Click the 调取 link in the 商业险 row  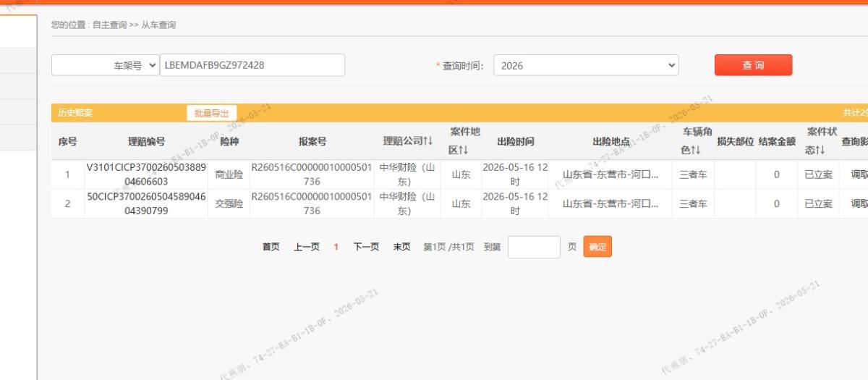[859, 174]
